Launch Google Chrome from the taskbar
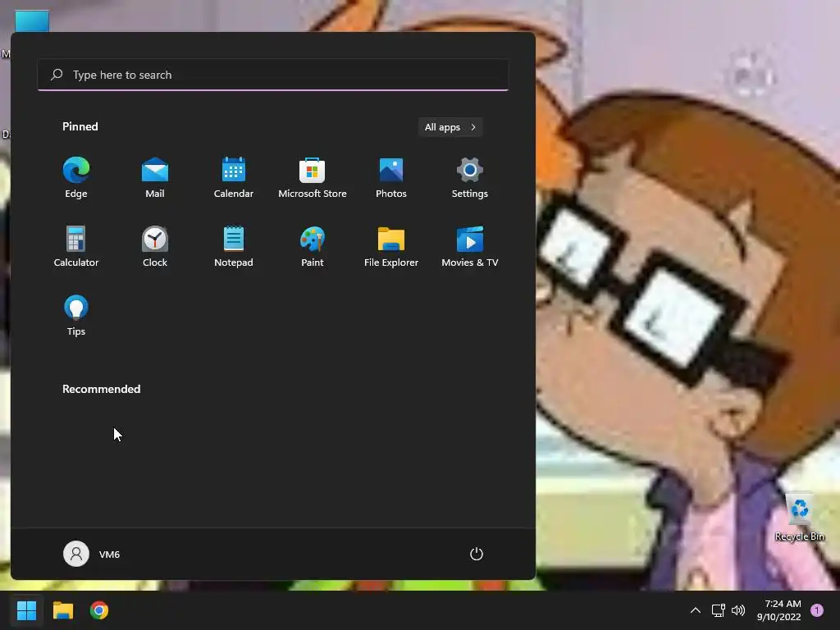 [99, 610]
